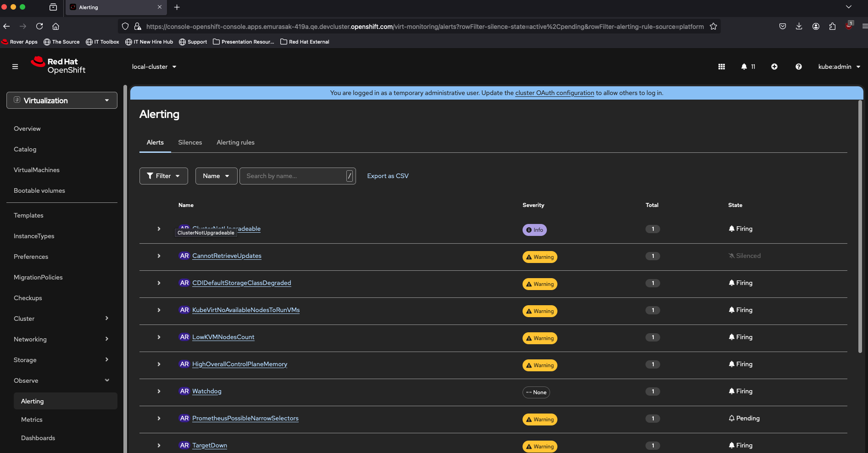868x453 pixels.
Task: Open the navigation hamburger menu
Action: [x=15, y=67]
